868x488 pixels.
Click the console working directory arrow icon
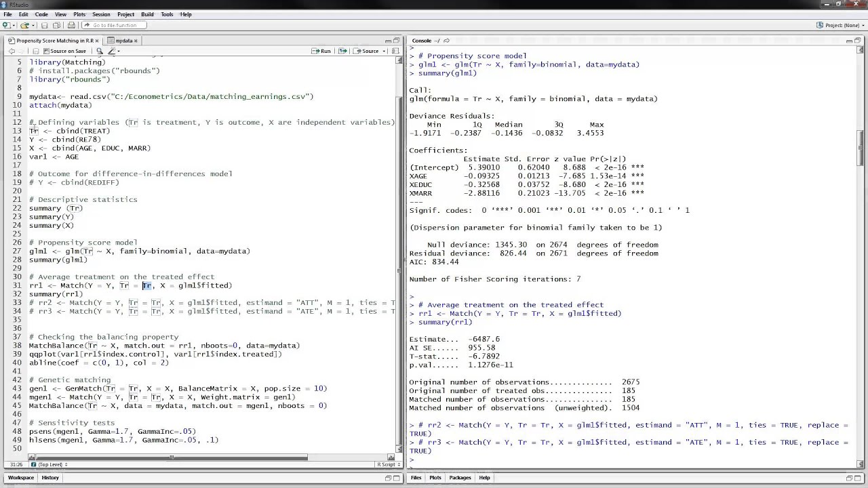tap(446, 41)
